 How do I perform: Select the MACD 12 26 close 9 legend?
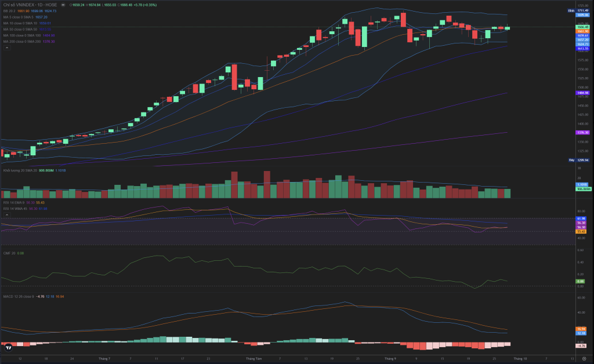(17, 296)
